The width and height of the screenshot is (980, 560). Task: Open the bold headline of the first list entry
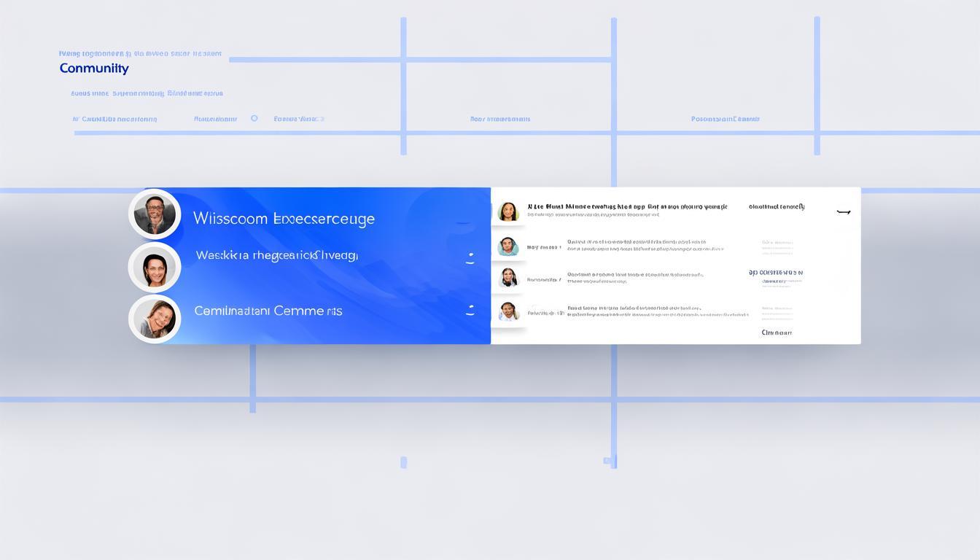[x=627, y=207]
